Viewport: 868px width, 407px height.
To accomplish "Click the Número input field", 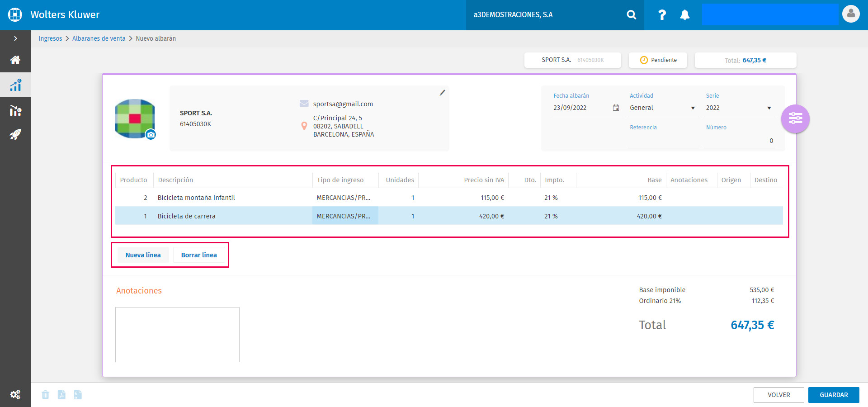I will click(x=740, y=141).
